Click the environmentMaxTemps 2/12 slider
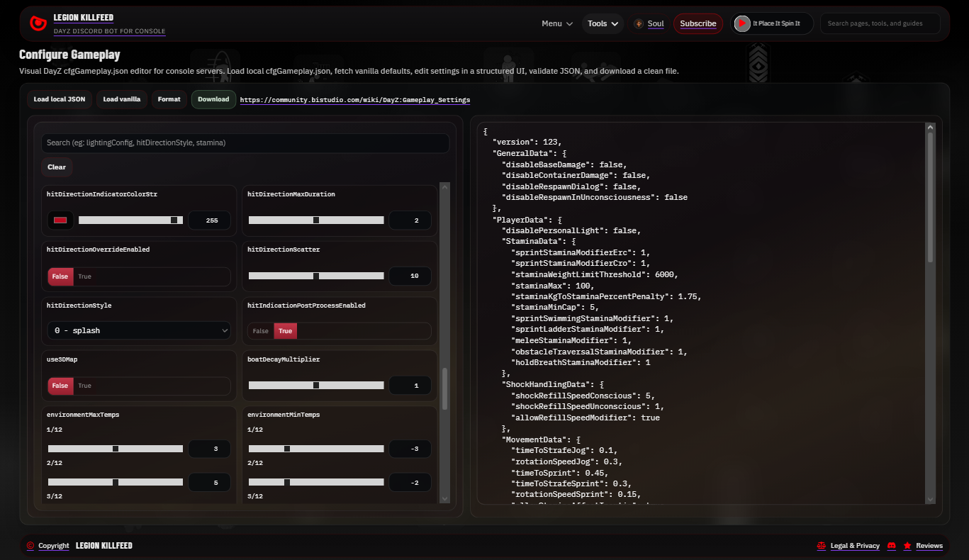The image size is (969, 560). pyautogui.click(x=116, y=482)
